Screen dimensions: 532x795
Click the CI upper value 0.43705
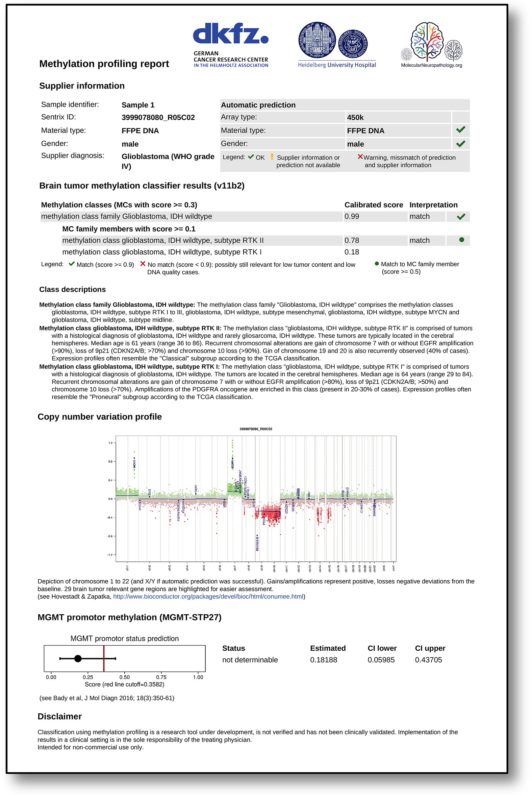pyautogui.click(x=428, y=659)
